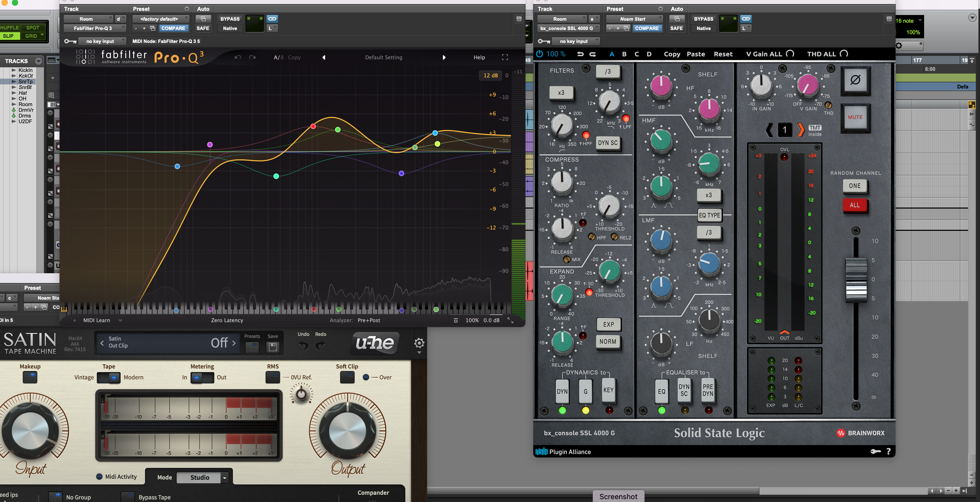Open Satin settings gear
Viewport: 980px width, 502px height.
(x=419, y=343)
